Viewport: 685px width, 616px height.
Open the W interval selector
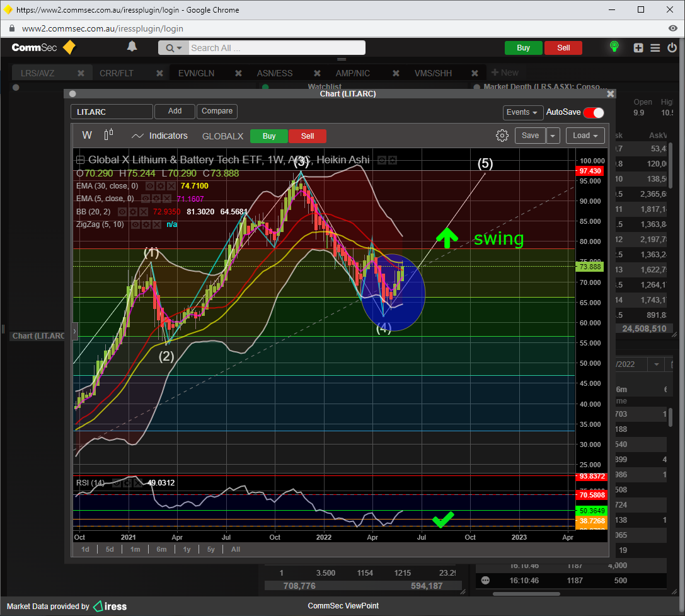(x=87, y=136)
